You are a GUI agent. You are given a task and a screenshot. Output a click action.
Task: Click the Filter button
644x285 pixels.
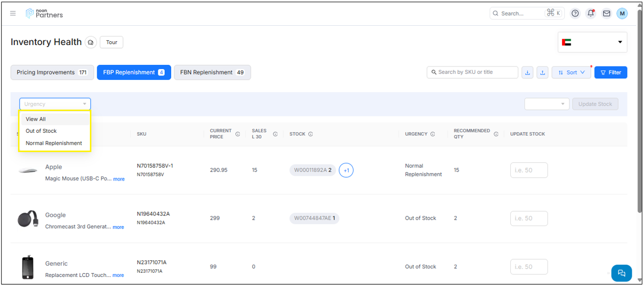pyautogui.click(x=610, y=72)
